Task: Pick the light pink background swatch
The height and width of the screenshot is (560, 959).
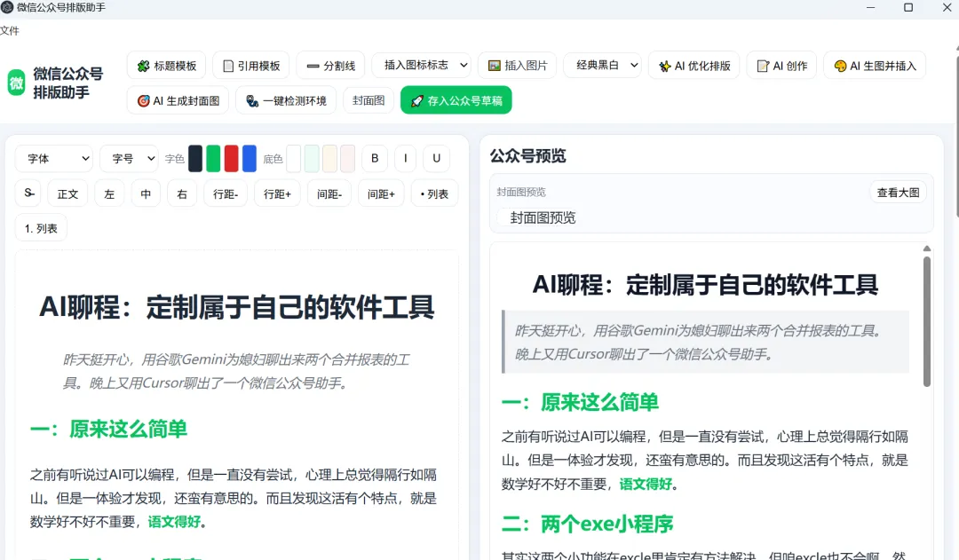Action: point(348,158)
